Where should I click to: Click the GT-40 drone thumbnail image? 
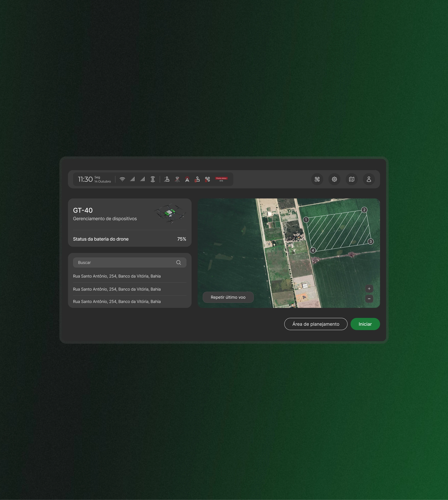click(x=170, y=213)
